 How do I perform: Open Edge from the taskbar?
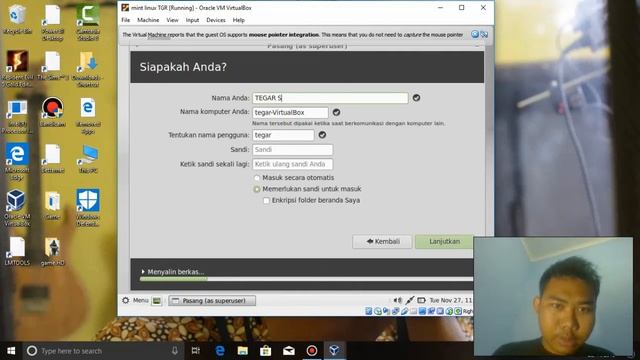coord(220,351)
